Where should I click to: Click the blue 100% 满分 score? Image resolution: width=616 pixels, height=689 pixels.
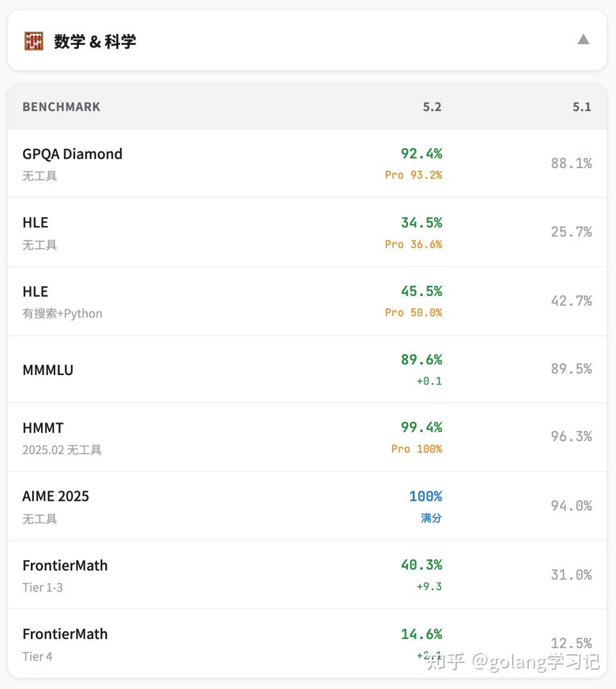425,506
